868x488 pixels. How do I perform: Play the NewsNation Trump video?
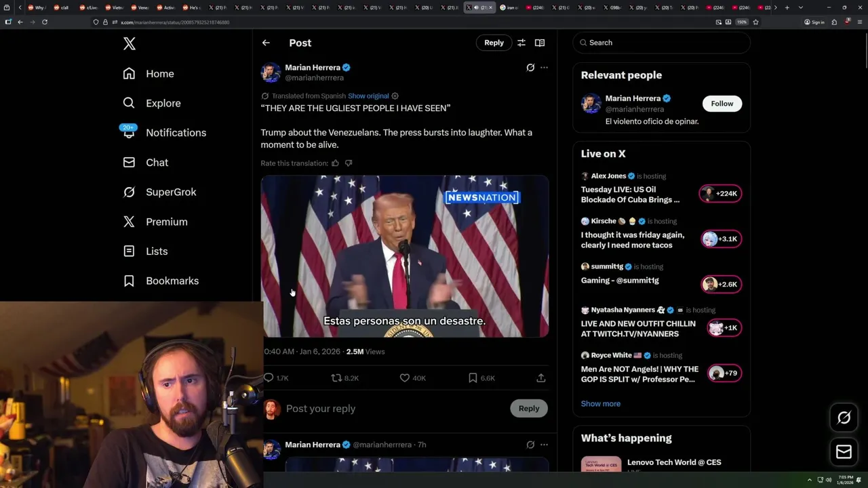(x=405, y=256)
